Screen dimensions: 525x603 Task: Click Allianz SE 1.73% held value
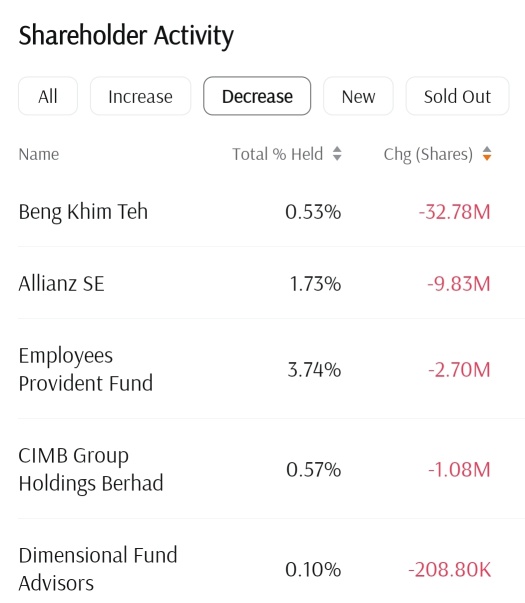(315, 284)
